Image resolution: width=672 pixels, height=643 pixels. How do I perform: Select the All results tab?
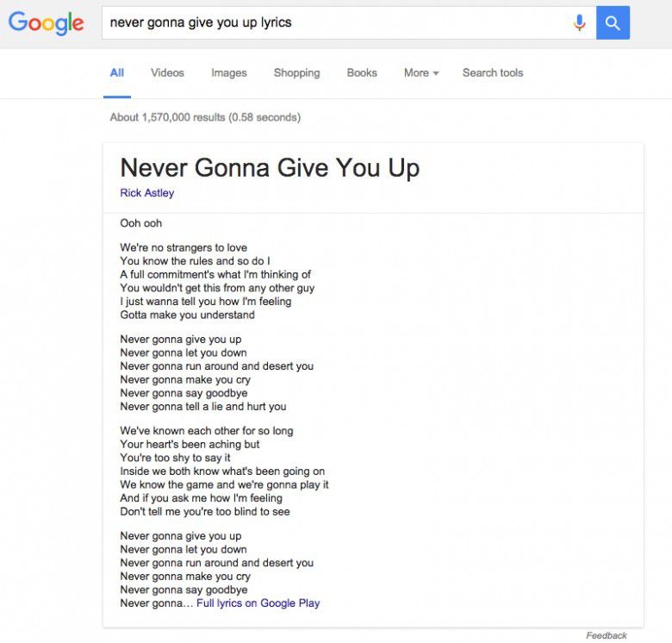point(117,73)
